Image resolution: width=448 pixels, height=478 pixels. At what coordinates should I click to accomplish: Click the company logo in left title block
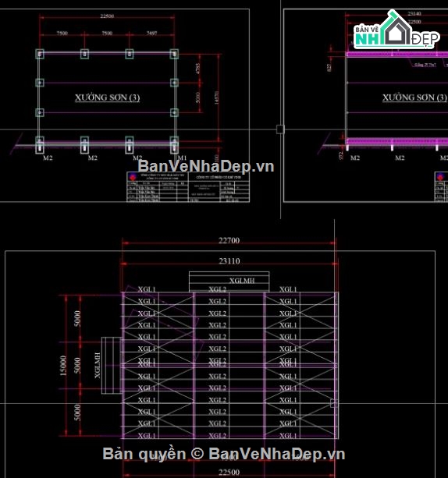coord(132,176)
